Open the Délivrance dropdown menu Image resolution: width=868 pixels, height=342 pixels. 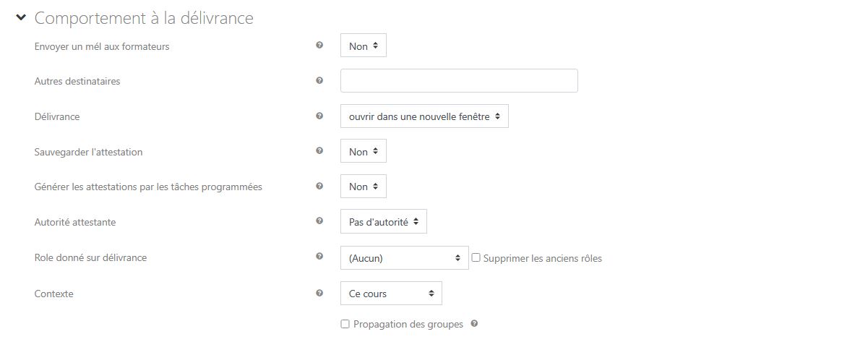tap(424, 116)
